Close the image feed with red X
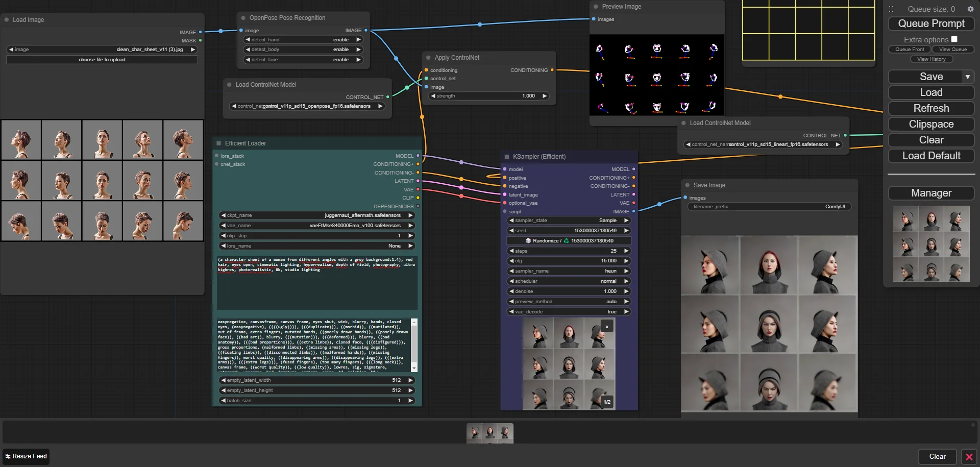This screenshot has height=467, width=980. [x=969, y=457]
